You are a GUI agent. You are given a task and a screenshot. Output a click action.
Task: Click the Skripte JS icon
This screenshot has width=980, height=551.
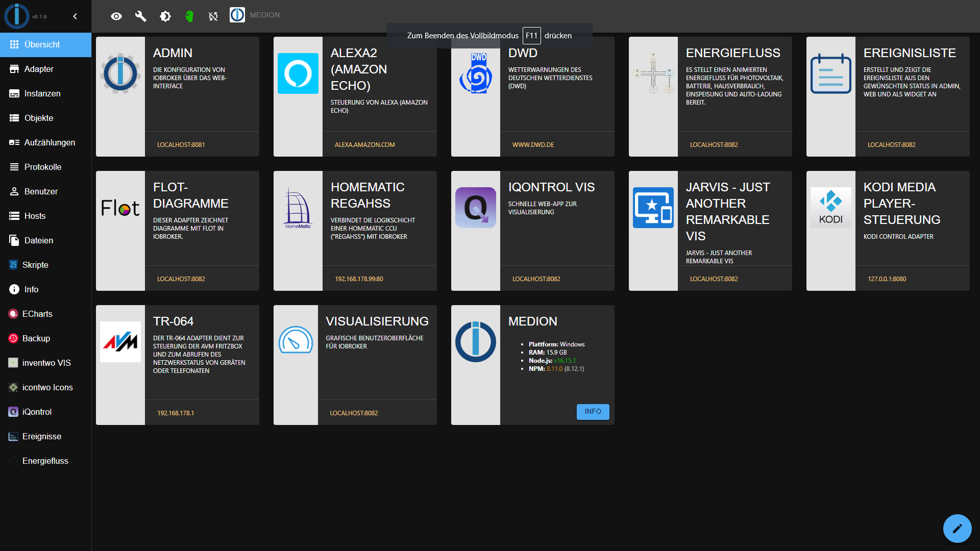13,265
